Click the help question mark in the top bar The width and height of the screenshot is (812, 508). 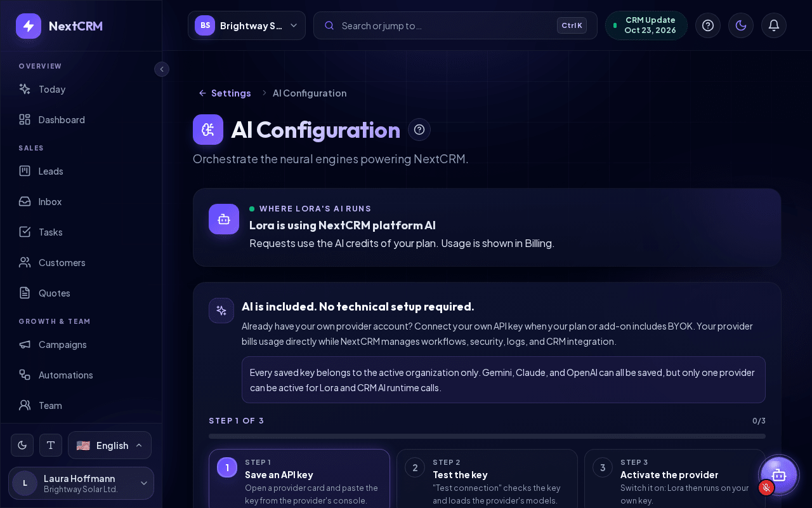[x=708, y=25]
